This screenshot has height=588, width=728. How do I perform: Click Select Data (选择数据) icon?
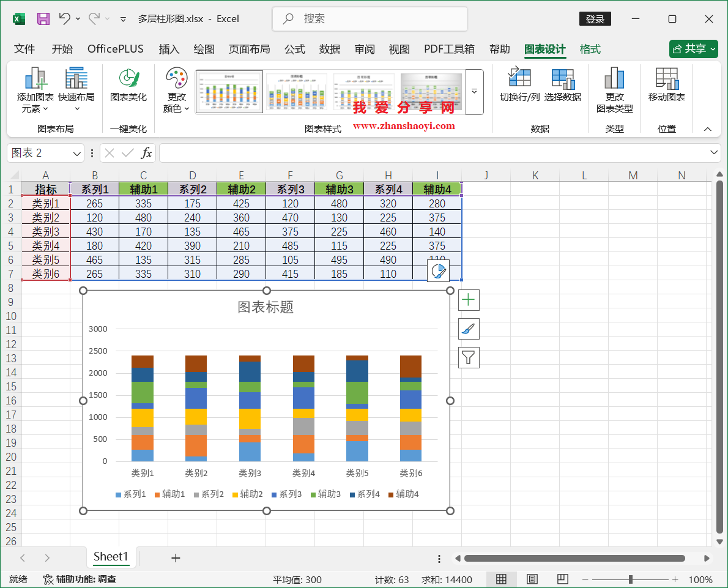(563, 85)
